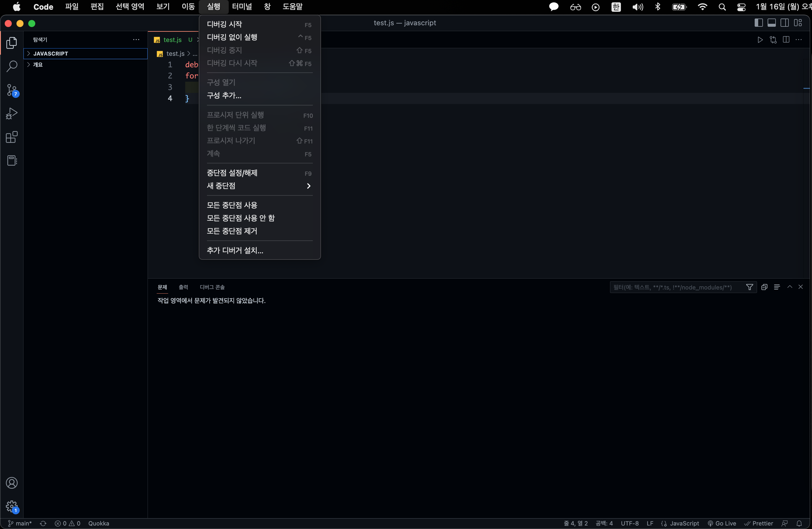812x529 pixels.
Task: Click the volume icon in menu bar
Action: [x=637, y=7]
